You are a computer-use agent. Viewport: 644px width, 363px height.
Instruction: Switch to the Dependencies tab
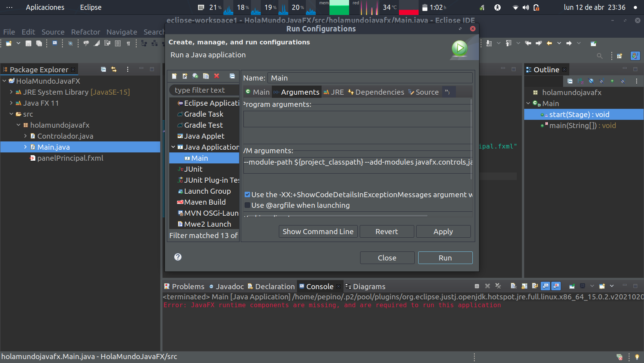tap(376, 92)
